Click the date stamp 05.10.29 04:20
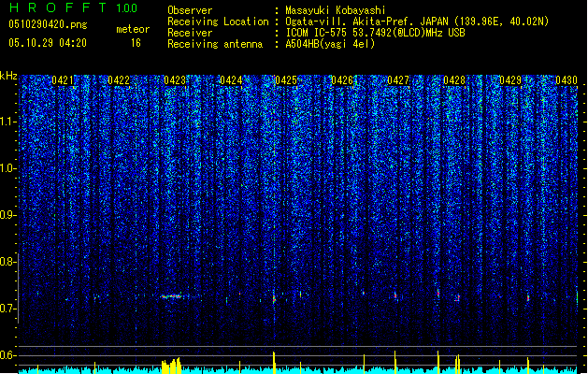 48,43
